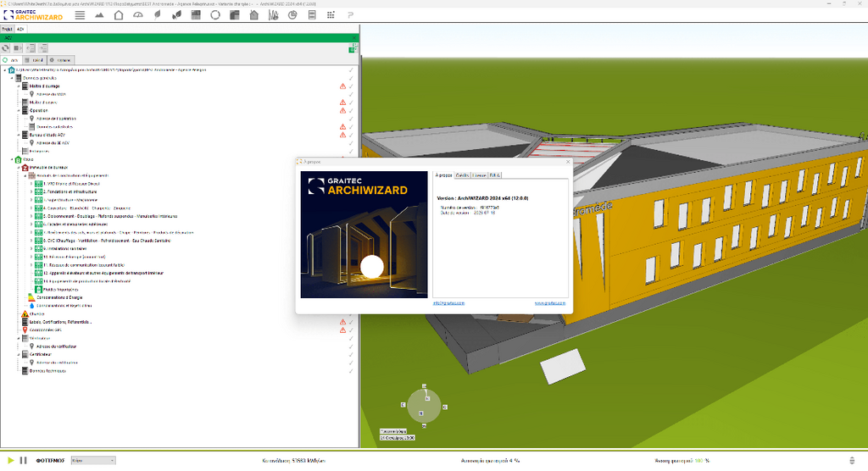Collapse the Données générales tree node

pos(12,78)
